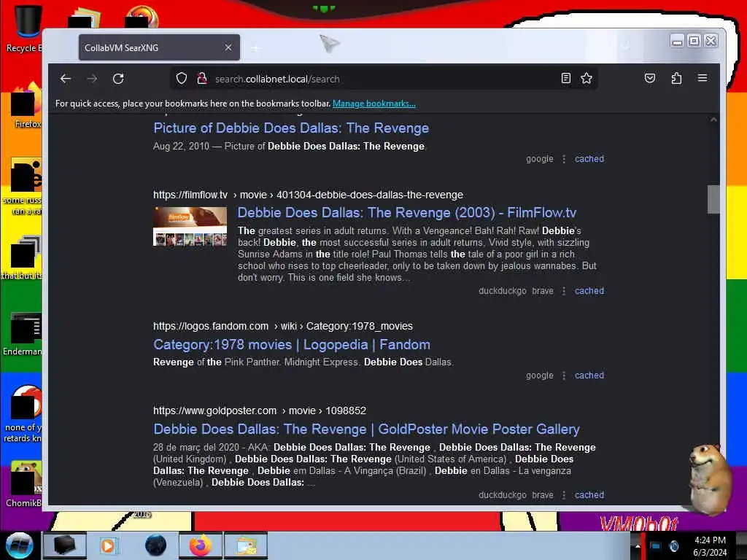Expand options dots on GoldPoster result

pos(564,495)
